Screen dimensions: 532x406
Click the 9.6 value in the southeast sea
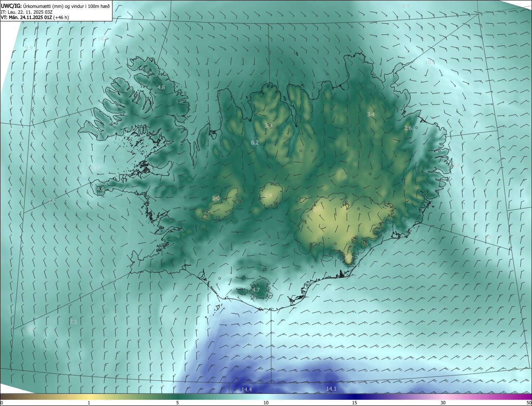[x=488, y=237]
